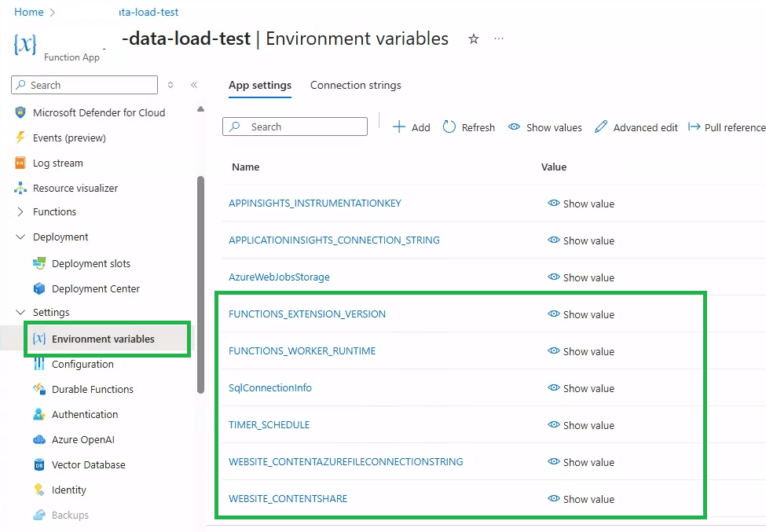
Task: Open the Log stream icon
Action: click(20, 163)
